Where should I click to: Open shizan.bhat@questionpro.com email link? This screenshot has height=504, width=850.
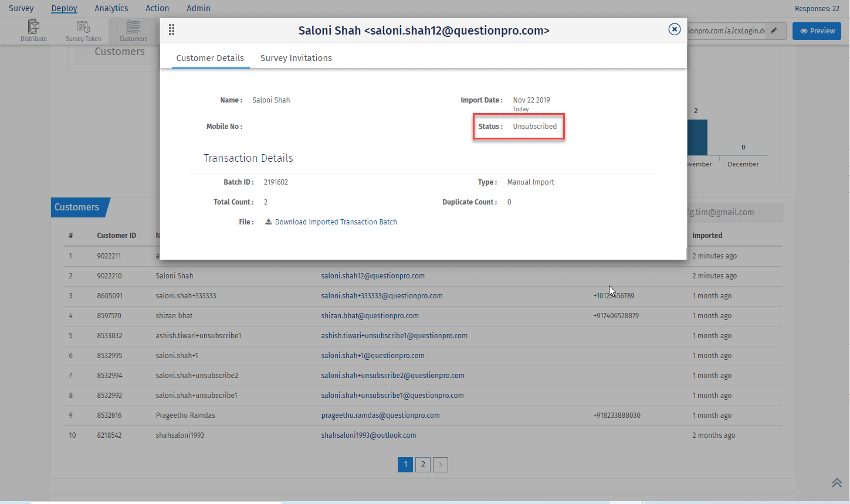point(370,315)
